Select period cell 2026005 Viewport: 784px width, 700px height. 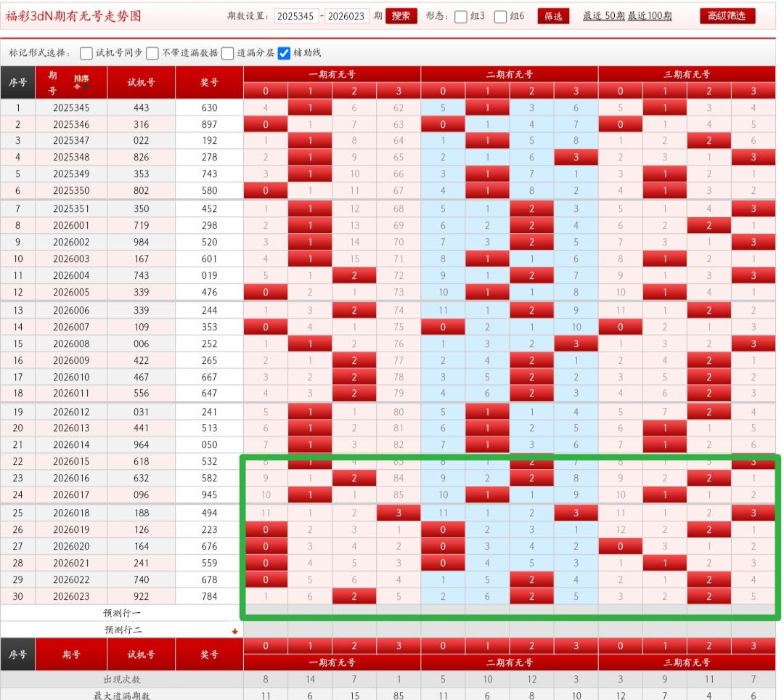click(x=71, y=292)
